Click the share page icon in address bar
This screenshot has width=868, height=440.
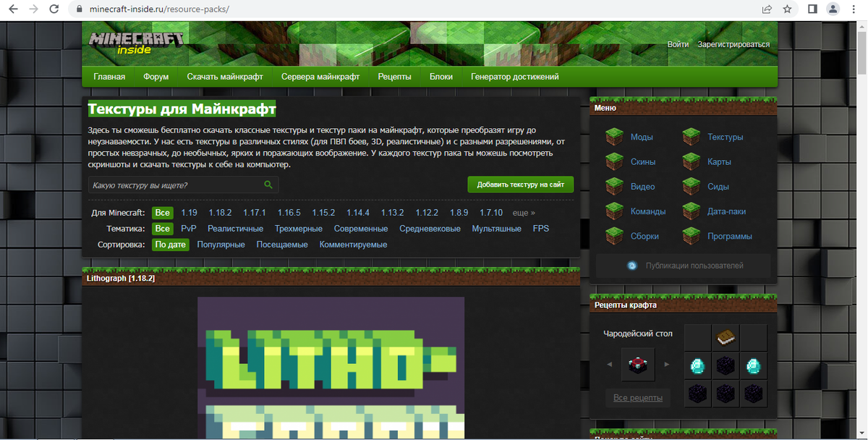coord(767,10)
